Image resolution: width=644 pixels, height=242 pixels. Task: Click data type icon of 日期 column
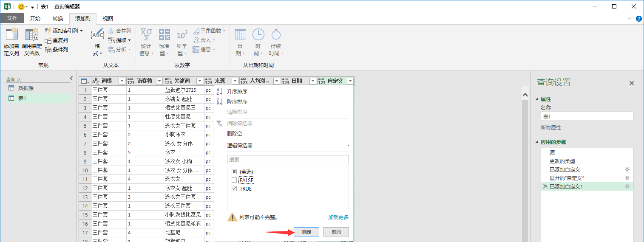tap(286, 81)
